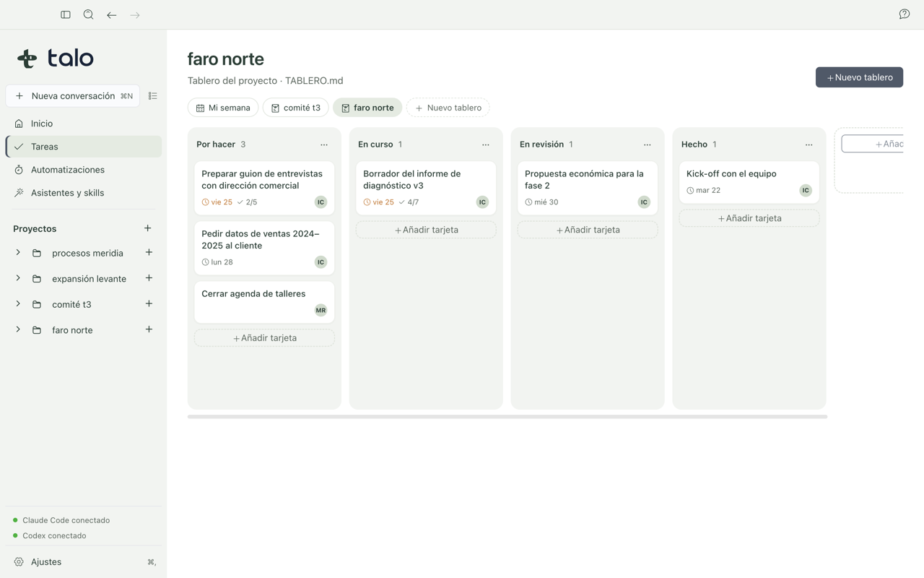Expand the expansión levante folder
This screenshot has width=924, height=578.
[18, 278]
